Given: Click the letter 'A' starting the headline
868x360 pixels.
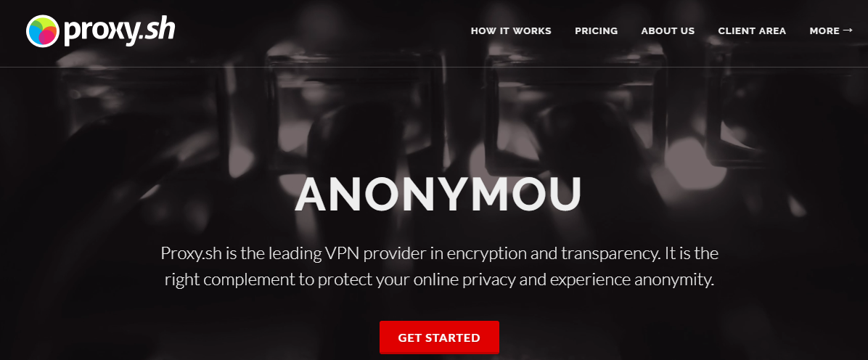Looking at the screenshot, I should tap(313, 195).
